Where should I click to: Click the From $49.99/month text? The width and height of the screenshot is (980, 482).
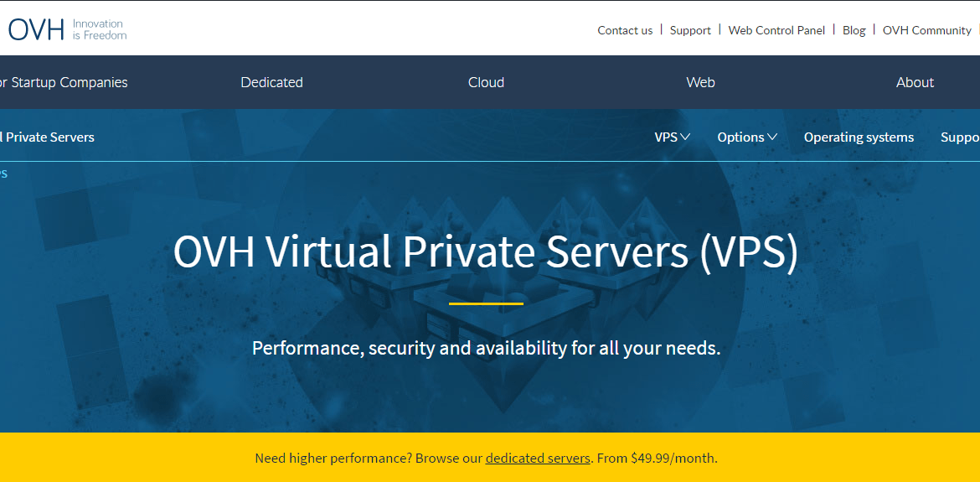[658, 459]
